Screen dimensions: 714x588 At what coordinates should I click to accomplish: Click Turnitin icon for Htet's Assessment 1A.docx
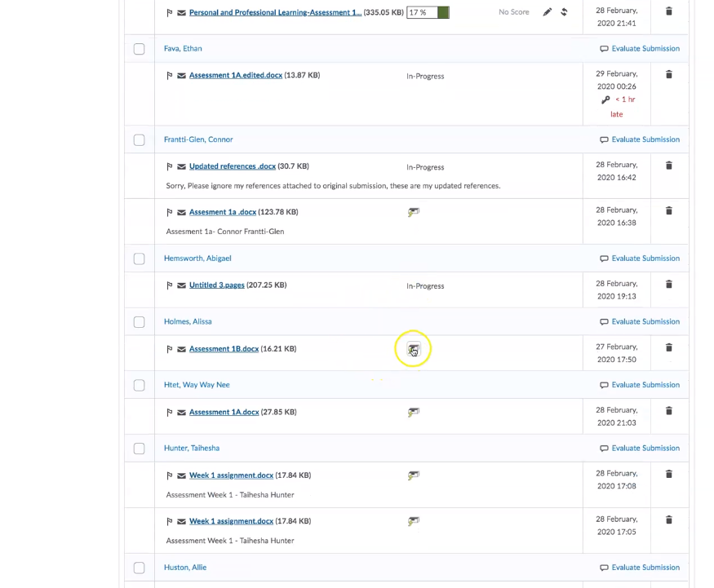(x=414, y=413)
